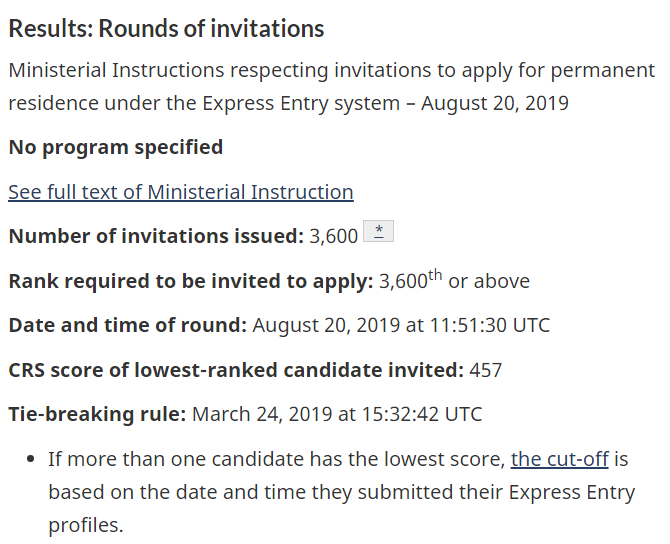Click the Rank required to be invited label
This screenshot has height=544, width=670.
point(191,281)
